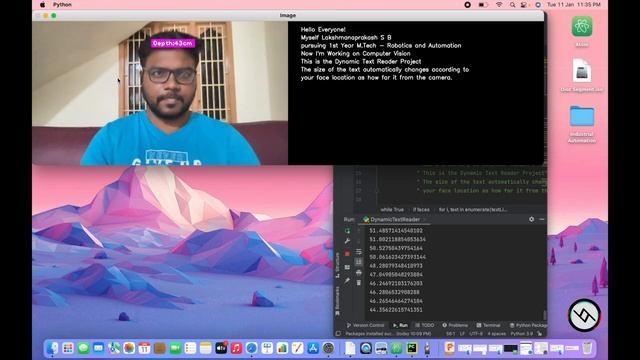
Task: Click the UTF-8 encoding status item
Action: pyautogui.click(x=476, y=334)
